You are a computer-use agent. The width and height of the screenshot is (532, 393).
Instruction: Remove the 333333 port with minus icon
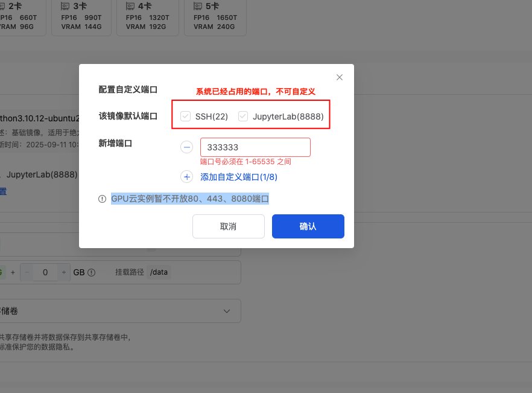click(x=187, y=147)
